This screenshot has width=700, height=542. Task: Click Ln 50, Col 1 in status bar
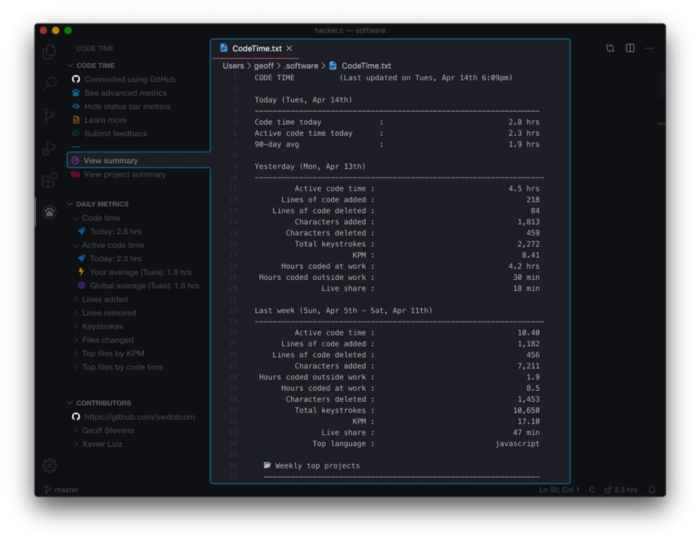click(559, 490)
